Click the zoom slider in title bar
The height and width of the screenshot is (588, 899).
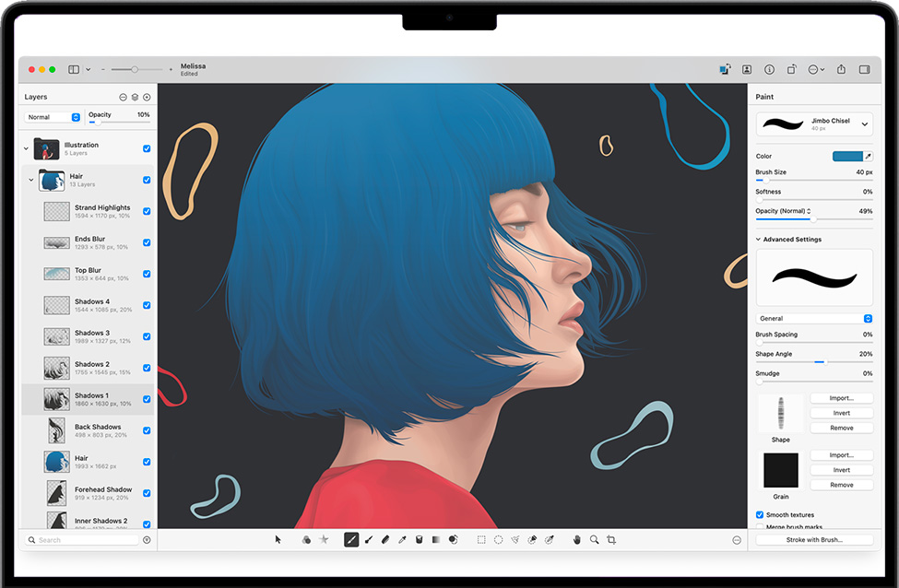pyautogui.click(x=137, y=69)
